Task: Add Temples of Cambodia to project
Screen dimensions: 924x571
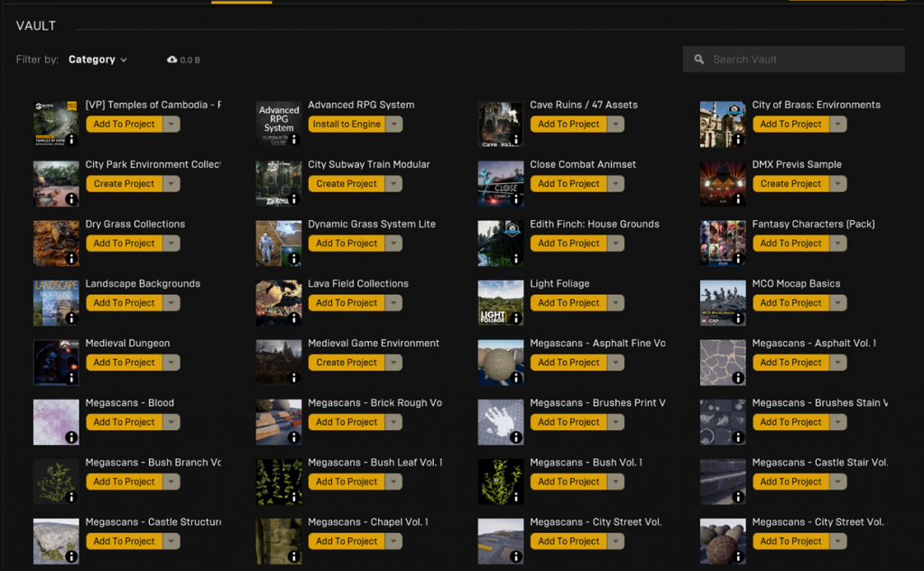Action: (x=124, y=124)
